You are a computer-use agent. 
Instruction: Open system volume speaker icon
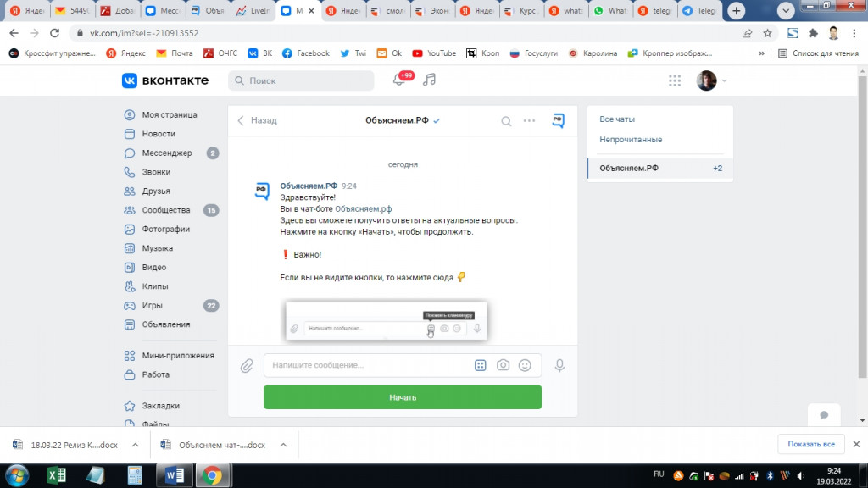tap(800, 475)
